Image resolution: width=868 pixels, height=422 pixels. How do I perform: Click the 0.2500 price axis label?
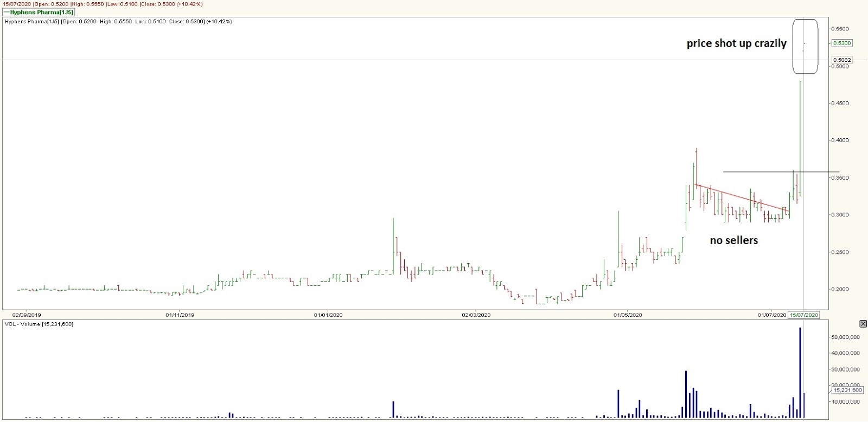point(841,252)
